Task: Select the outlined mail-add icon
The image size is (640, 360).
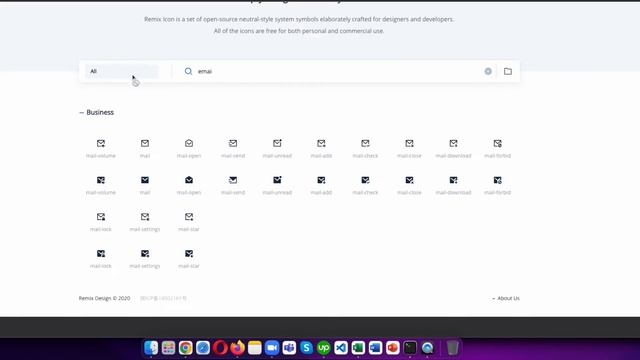Action: click(x=321, y=143)
